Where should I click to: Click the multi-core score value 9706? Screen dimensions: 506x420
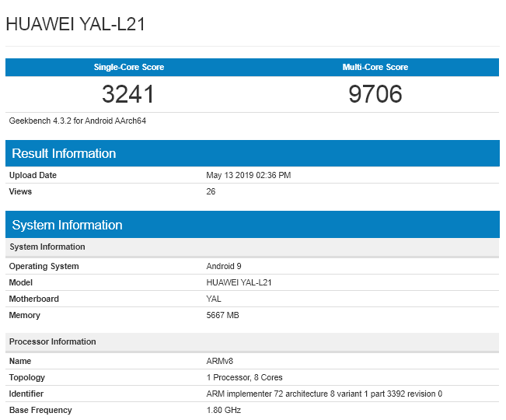tap(375, 95)
